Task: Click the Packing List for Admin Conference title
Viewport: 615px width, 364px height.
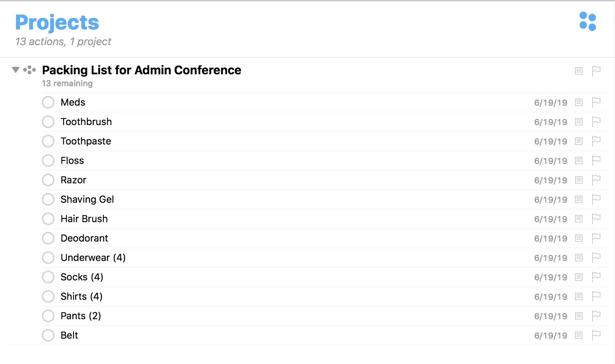Action: 142,70
